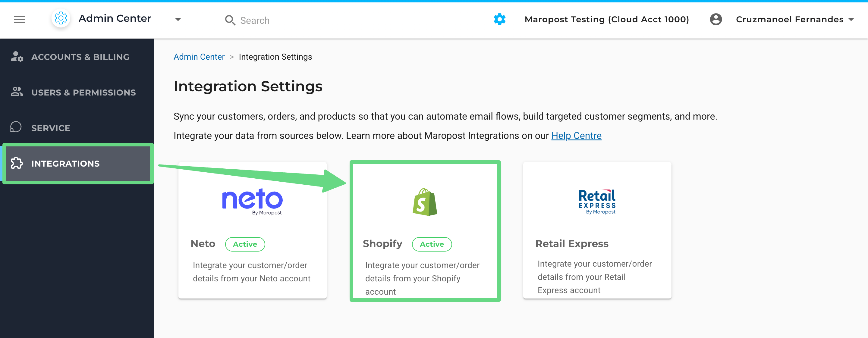Expand the Admin Center dropdown arrow
Image resolution: width=868 pixels, height=338 pixels.
[178, 20]
